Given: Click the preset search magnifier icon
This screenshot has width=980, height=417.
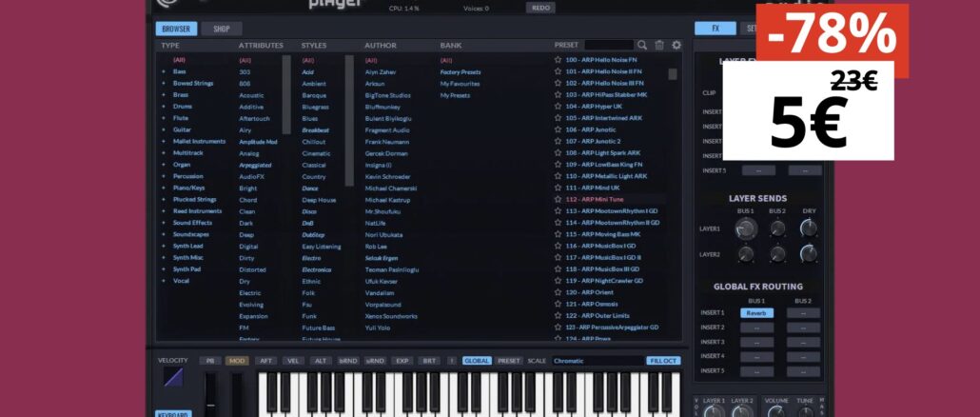Looking at the screenshot, I should (x=642, y=45).
